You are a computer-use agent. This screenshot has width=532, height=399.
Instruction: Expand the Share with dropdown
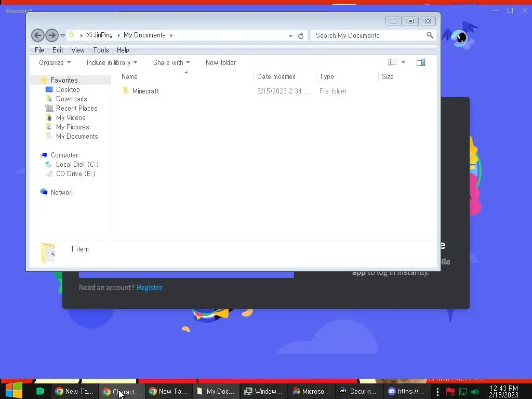click(x=171, y=62)
